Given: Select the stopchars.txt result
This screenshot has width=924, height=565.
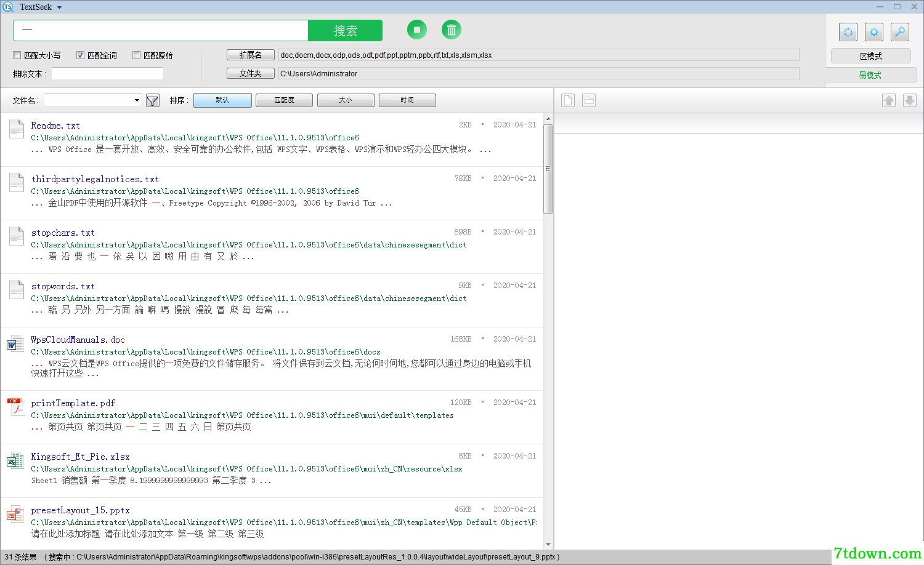Looking at the screenshot, I should 63,233.
